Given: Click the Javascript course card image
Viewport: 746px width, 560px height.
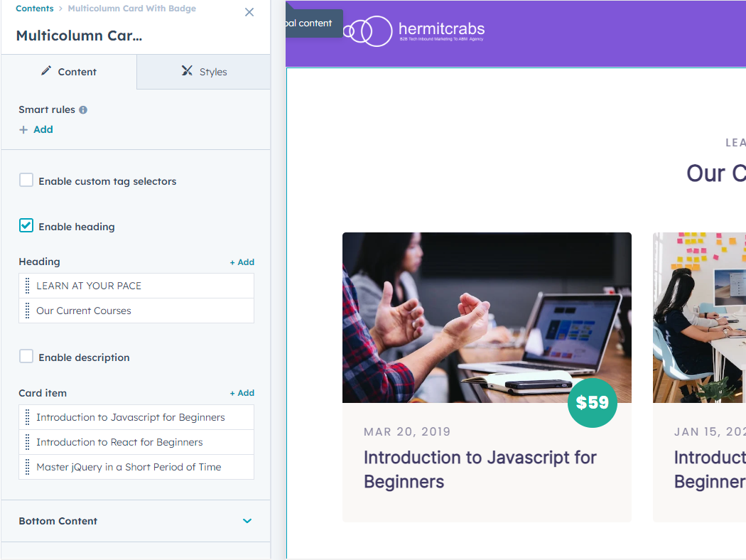Looking at the screenshot, I should (x=487, y=317).
